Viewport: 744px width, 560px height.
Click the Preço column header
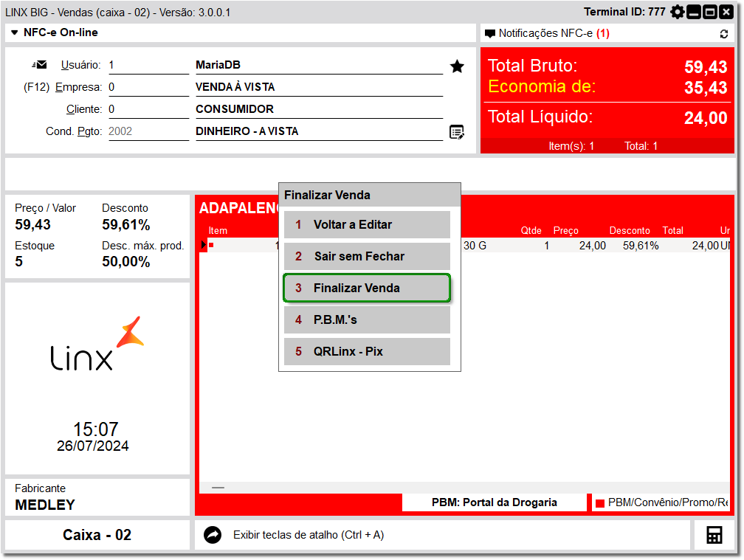click(x=565, y=230)
